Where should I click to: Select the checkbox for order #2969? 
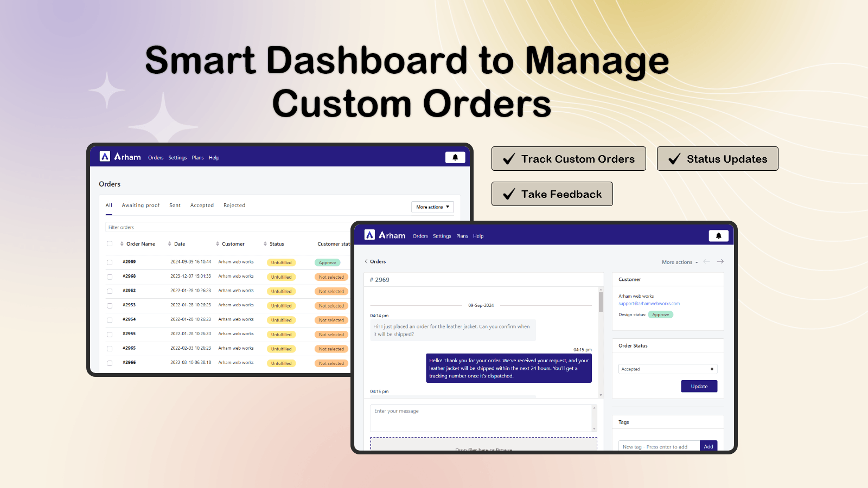click(x=110, y=262)
